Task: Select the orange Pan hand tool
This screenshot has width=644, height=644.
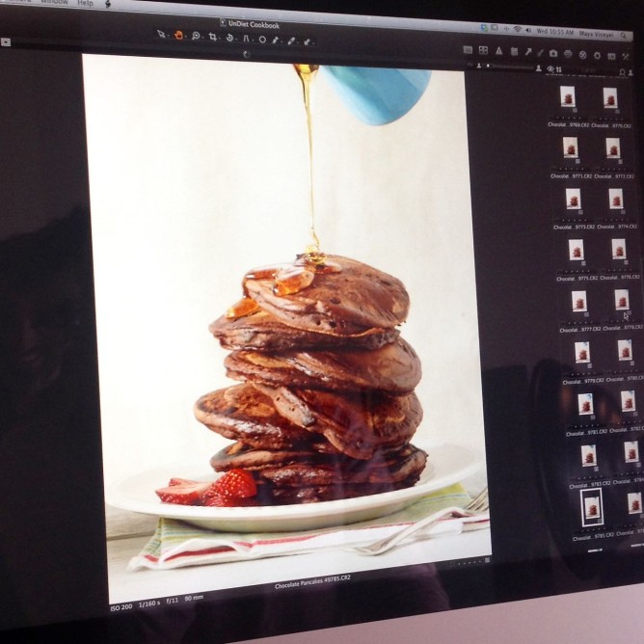Action: [x=178, y=36]
